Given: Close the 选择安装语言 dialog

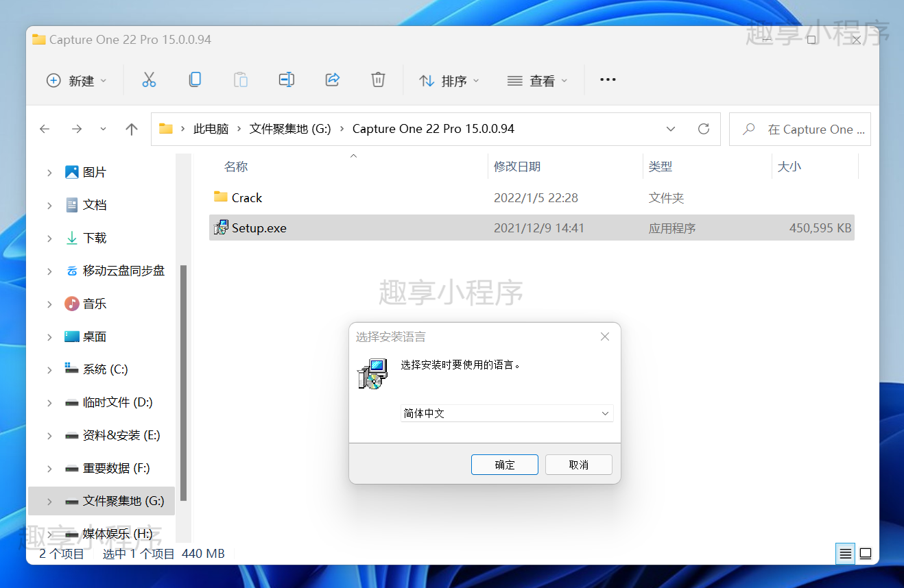Looking at the screenshot, I should [x=605, y=336].
